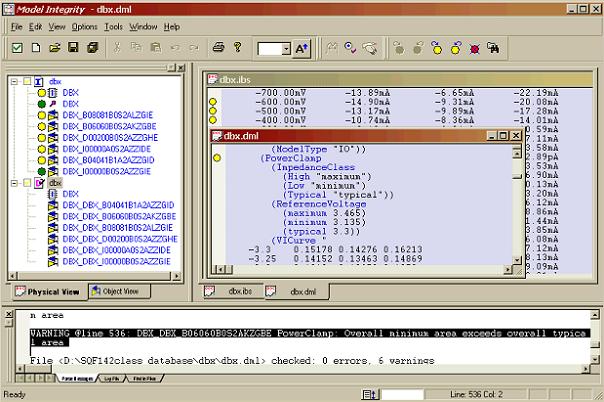Switch to the dbx.dml document tab
604x402 pixels.
[297, 292]
